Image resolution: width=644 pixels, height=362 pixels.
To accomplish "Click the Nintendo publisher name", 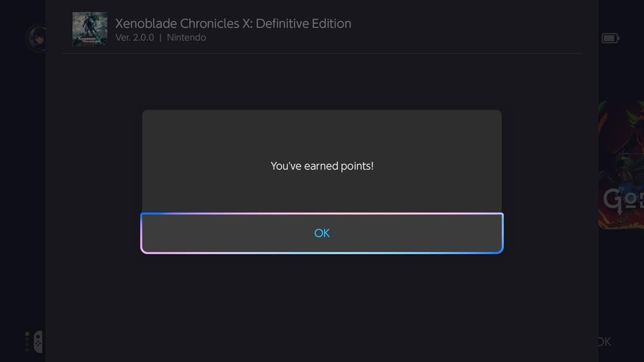I will (186, 38).
